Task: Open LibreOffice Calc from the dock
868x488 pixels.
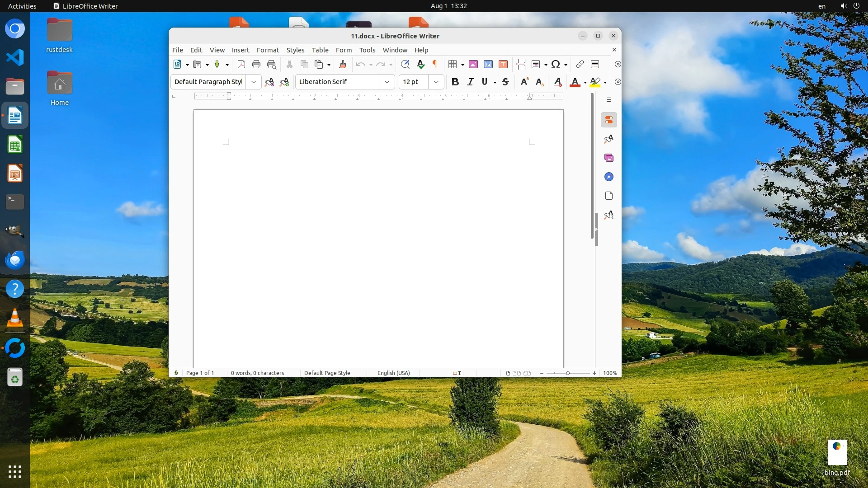Action: click(15, 145)
